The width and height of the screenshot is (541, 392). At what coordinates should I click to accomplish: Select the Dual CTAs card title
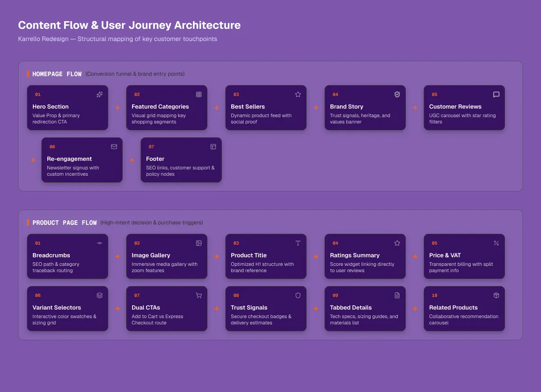(146, 308)
